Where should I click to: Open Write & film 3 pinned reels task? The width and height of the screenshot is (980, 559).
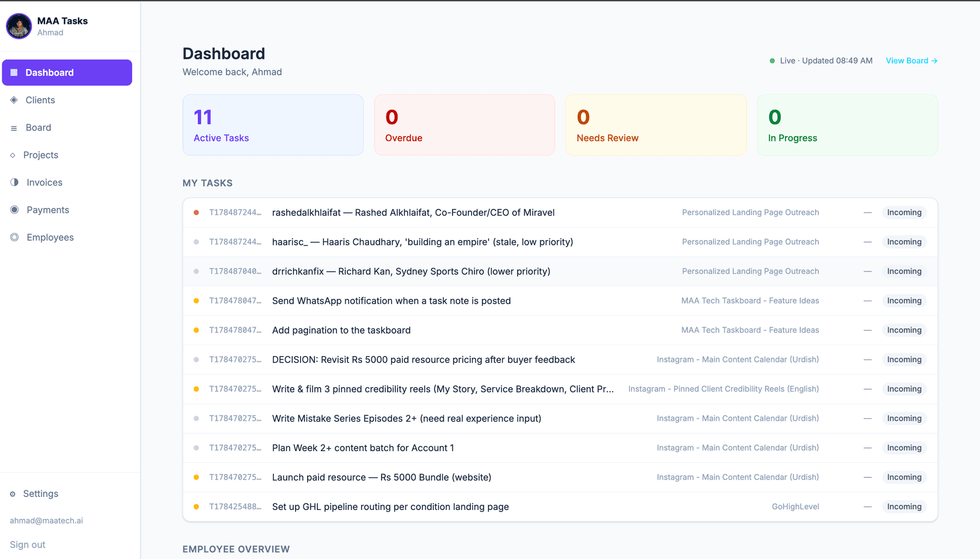(x=560, y=389)
